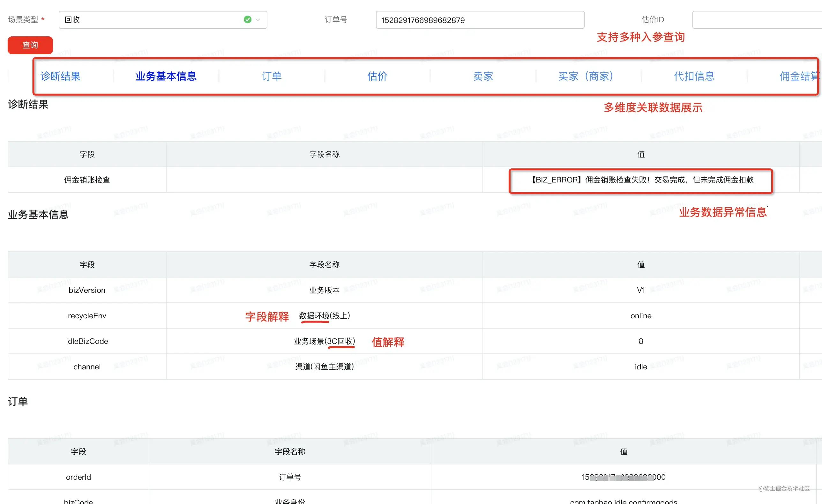Select the 代扣信息 tab
822x504 pixels.
pos(694,76)
